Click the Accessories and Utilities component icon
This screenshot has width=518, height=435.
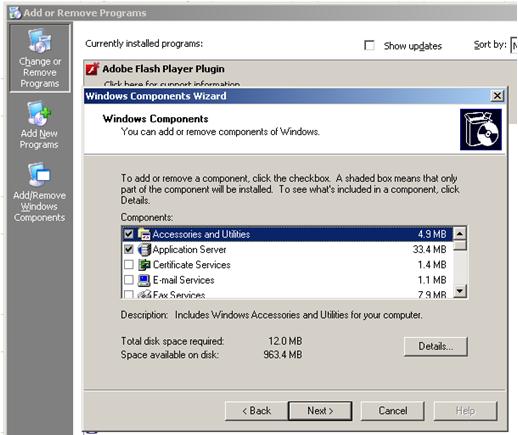coord(144,234)
